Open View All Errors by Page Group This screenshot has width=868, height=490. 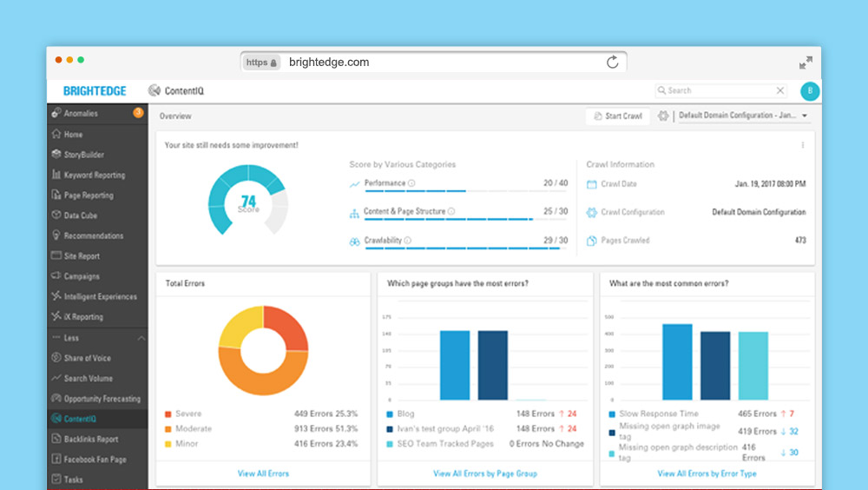point(485,473)
